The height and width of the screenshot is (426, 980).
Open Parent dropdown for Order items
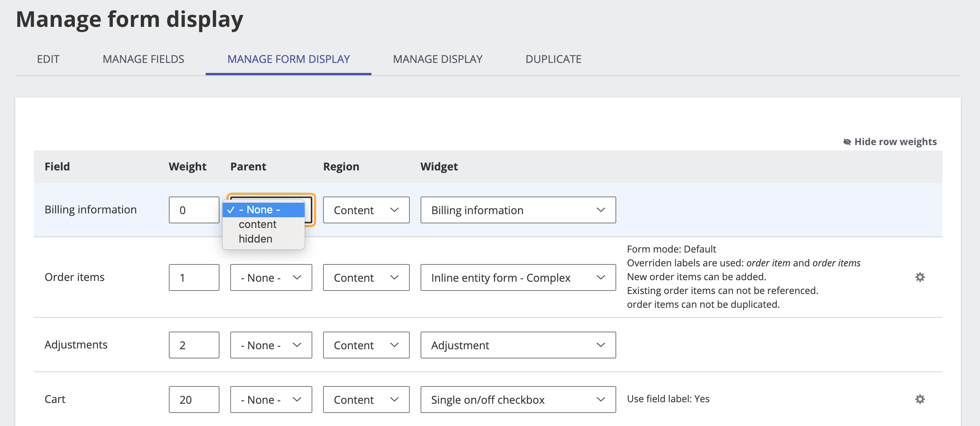click(271, 277)
